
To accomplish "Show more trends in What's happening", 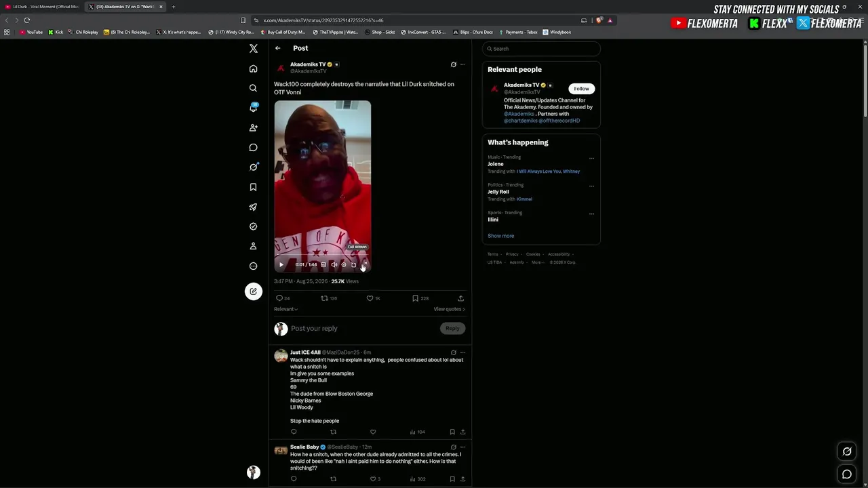I will 500,236.
